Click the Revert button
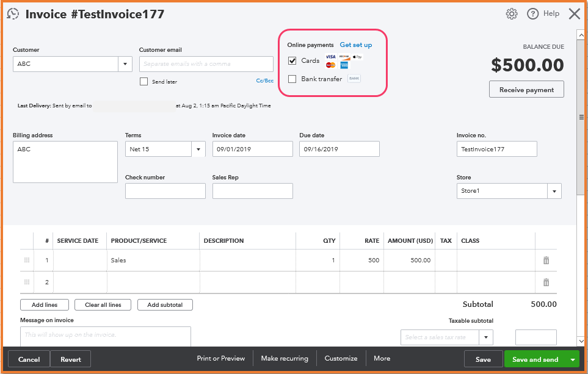Screen dimensions: 588x374 (70, 359)
